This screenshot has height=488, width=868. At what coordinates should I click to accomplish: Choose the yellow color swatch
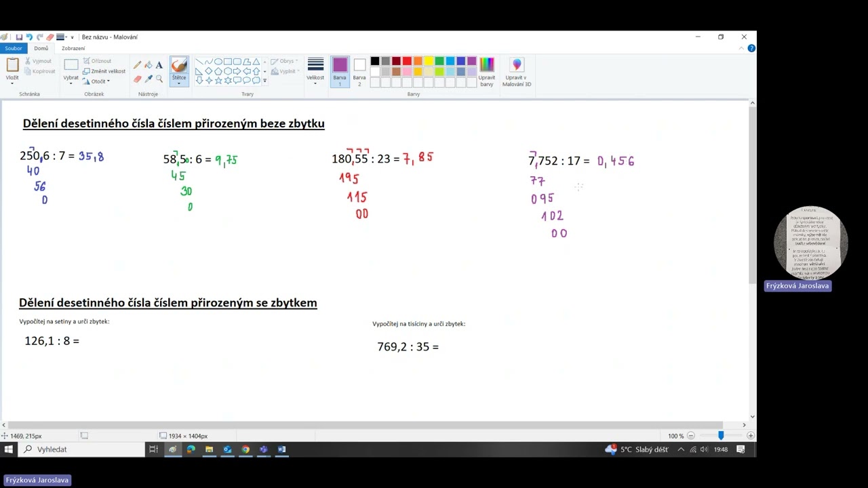coord(429,61)
